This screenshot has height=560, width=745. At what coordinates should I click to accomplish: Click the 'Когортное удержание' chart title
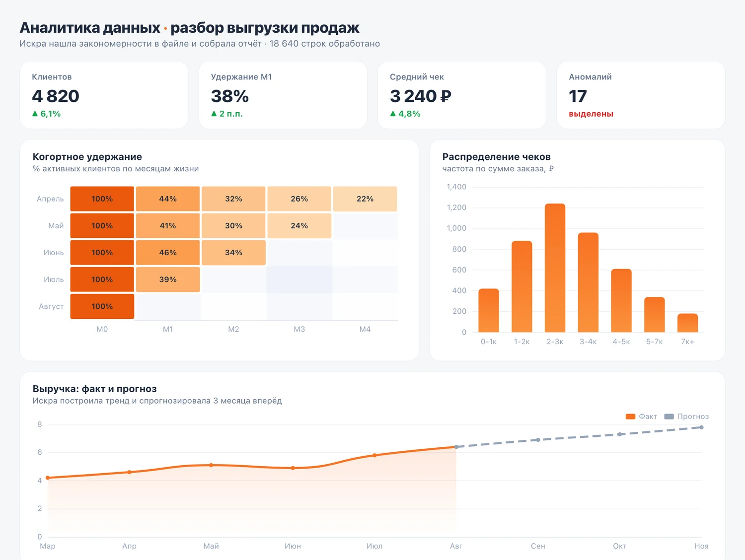pos(87,157)
